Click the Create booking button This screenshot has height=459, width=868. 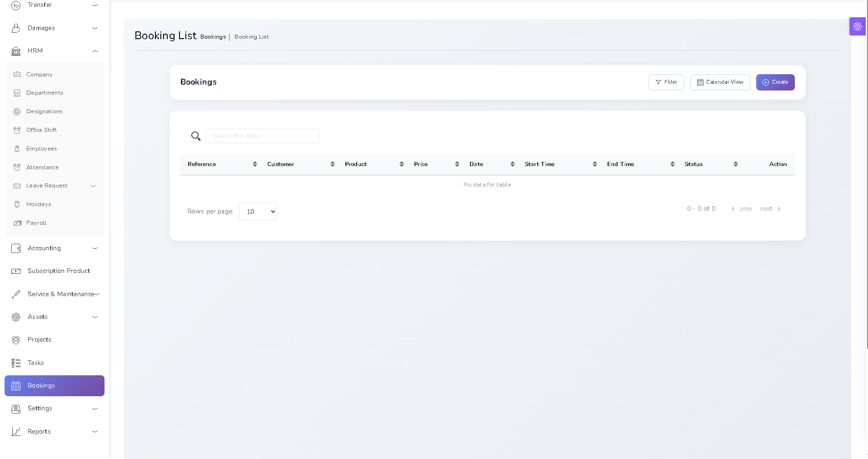point(775,82)
